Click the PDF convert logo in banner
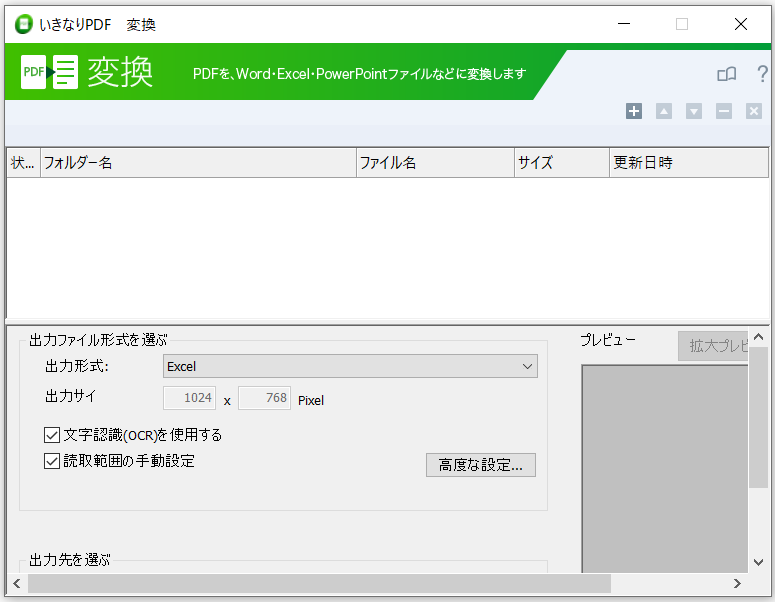Screen dimensions: 775x602 (49, 72)
